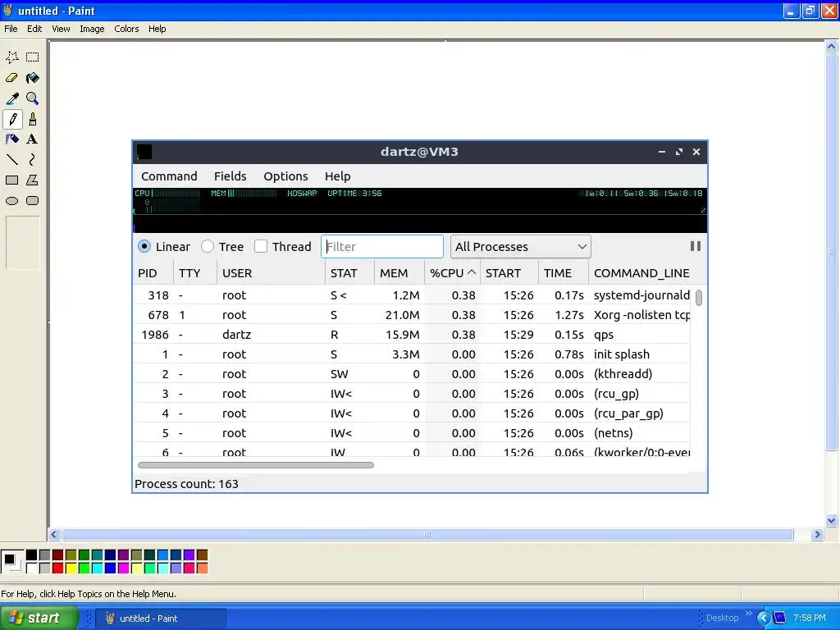Activate the Airbrush spray tool
This screenshot has width=840, height=630.
click(12, 139)
